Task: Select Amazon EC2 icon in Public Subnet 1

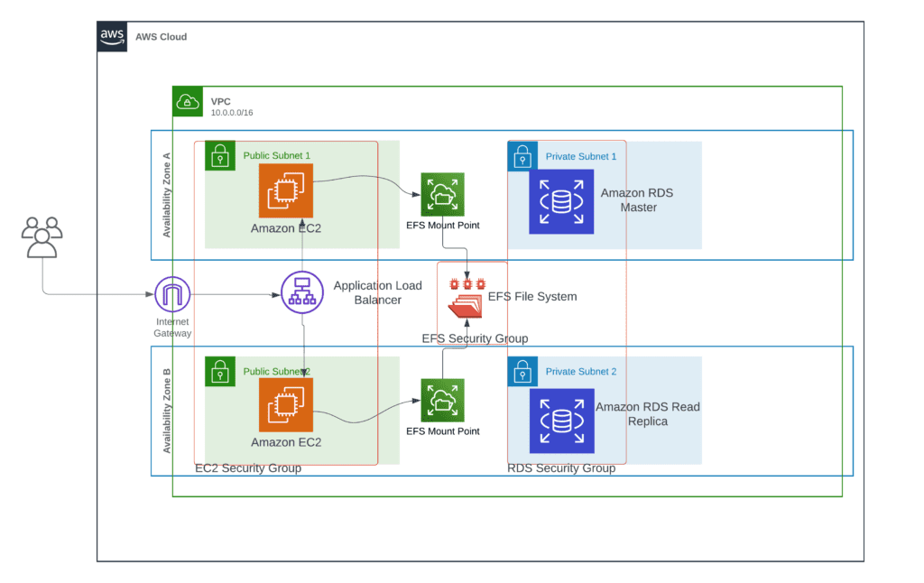Action: (286, 191)
